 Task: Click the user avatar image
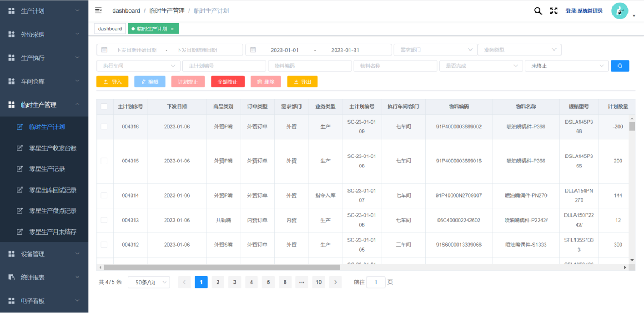(619, 11)
